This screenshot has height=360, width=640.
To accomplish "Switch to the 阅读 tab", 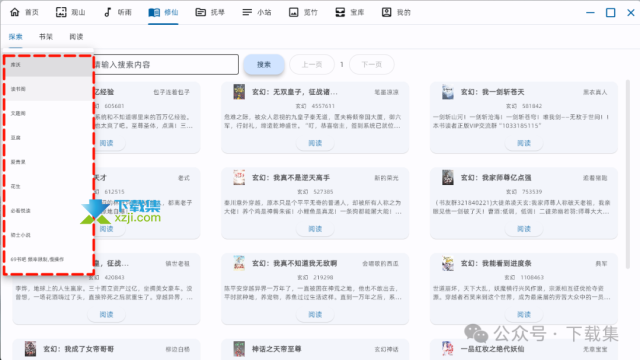I will (76, 36).
